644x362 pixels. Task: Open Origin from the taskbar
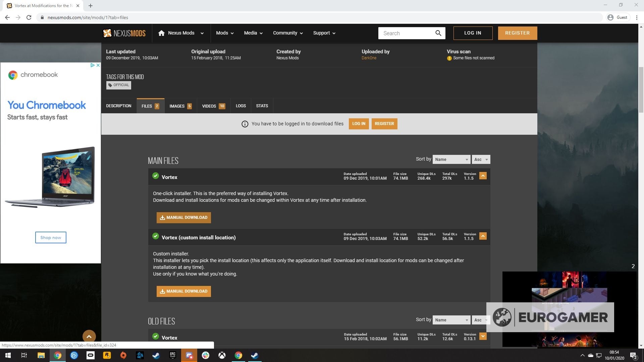(123, 355)
